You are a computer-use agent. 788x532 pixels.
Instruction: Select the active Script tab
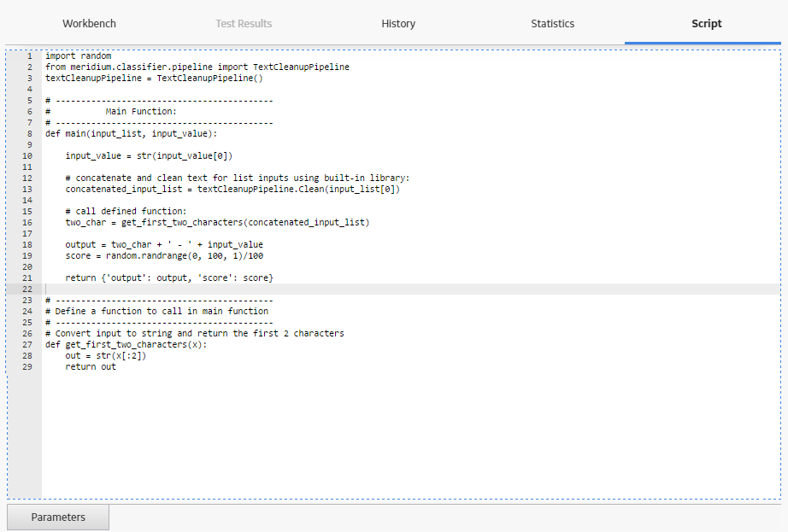click(707, 24)
